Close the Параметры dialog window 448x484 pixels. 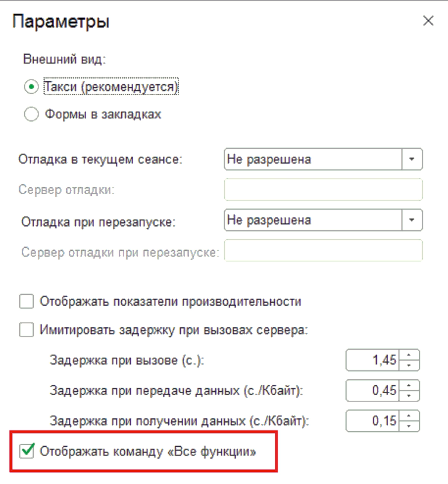[x=428, y=21]
